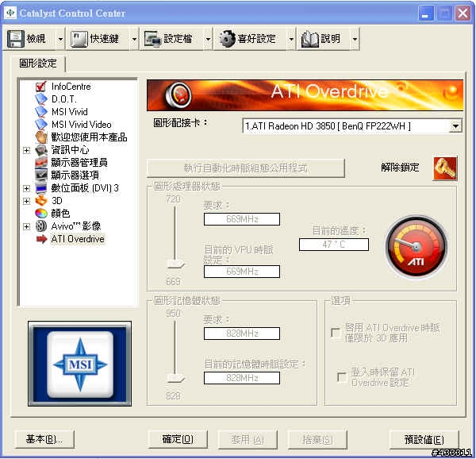Image resolution: width=476 pixels, height=459 pixels.
Task: Click the GPU 要求 669MHz field
Action: tap(242, 219)
